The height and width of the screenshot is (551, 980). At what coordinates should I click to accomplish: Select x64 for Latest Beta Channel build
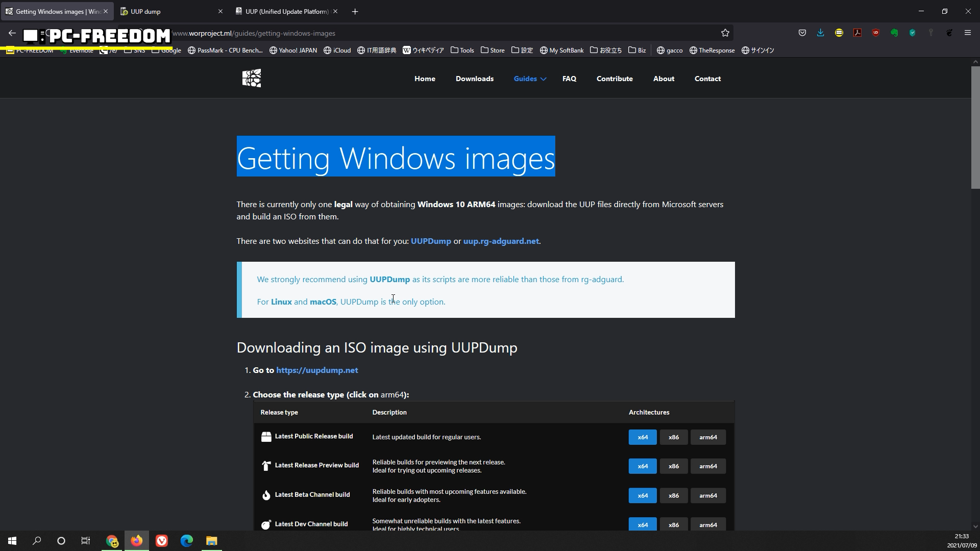pos(642,495)
